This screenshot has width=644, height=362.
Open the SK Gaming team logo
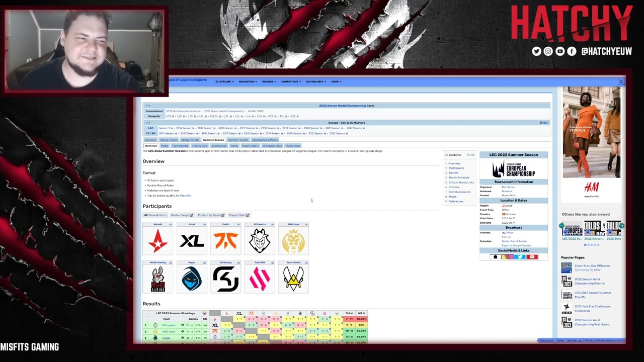[226, 279]
